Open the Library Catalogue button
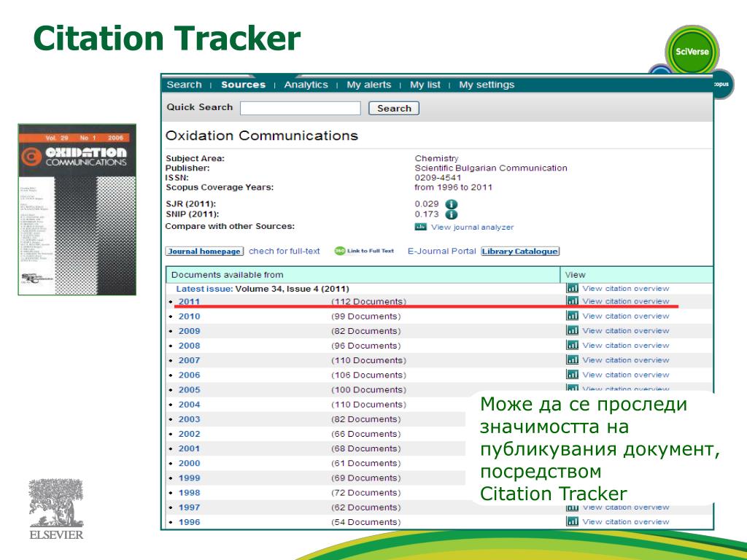The width and height of the screenshot is (747, 560). [519, 251]
